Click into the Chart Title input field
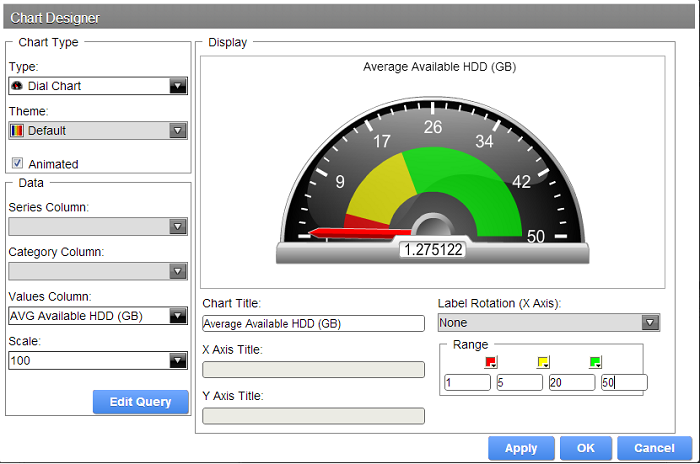Image resolution: width=700 pixels, height=464 pixels. pyautogui.click(x=313, y=323)
